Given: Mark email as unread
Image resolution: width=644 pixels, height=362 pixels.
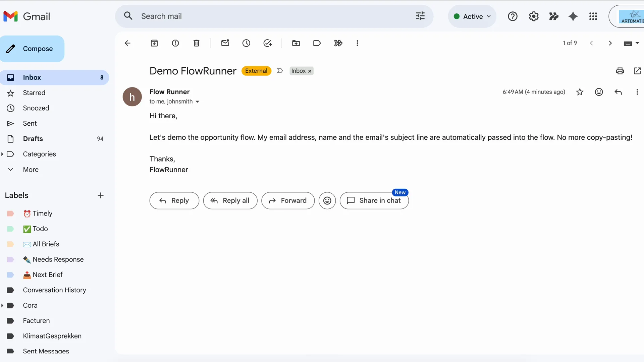Looking at the screenshot, I should click(x=225, y=43).
